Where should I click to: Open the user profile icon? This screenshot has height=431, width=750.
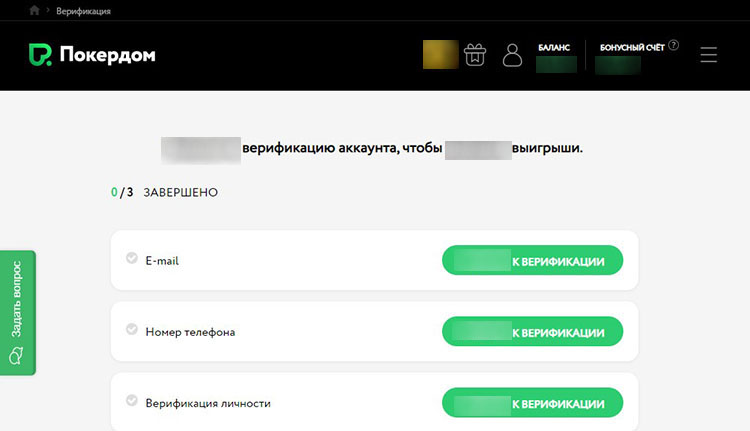512,55
